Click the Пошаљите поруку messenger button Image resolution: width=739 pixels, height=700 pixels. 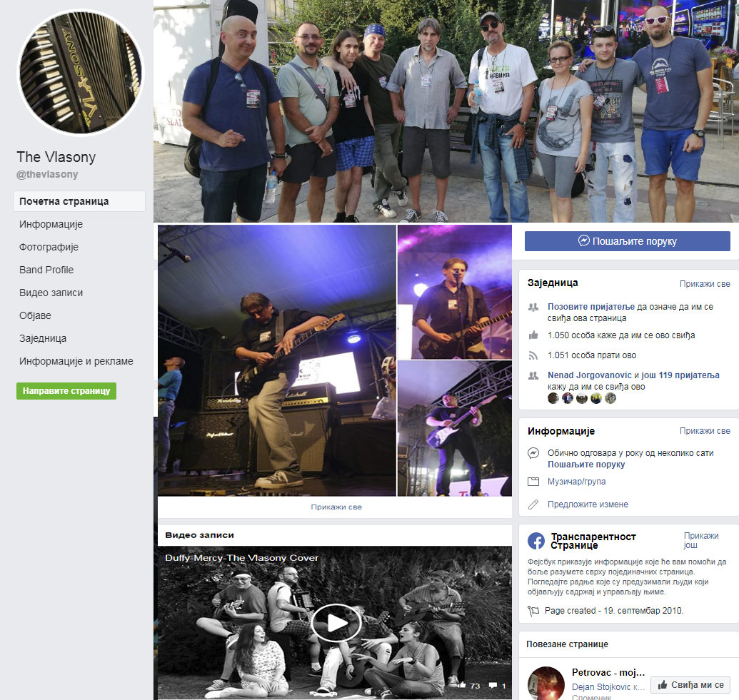(x=627, y=241)
